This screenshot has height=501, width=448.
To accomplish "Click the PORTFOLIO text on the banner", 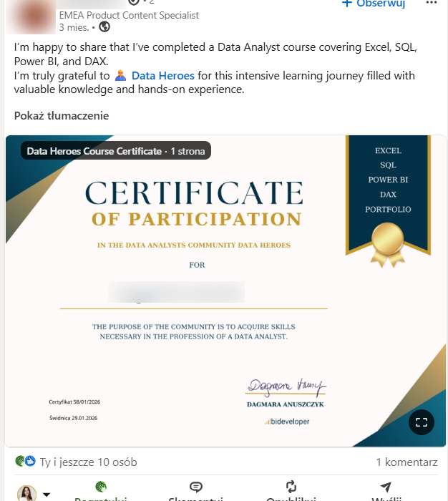I will pyautogui.click(x=388, y=209).
